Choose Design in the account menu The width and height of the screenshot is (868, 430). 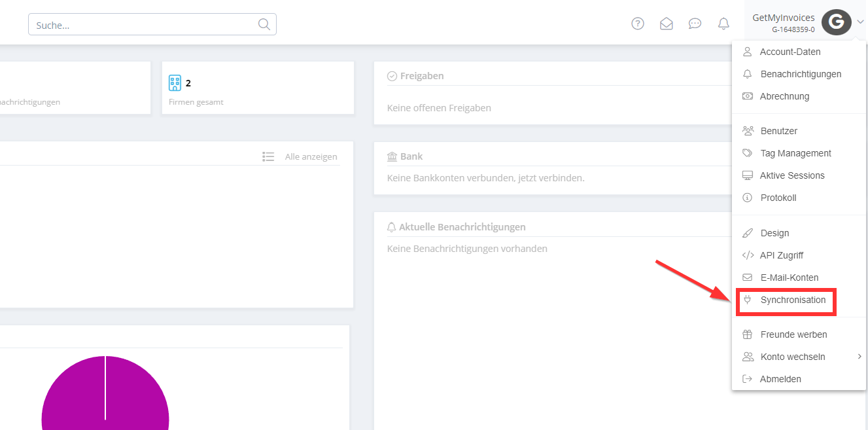[775, 233]
